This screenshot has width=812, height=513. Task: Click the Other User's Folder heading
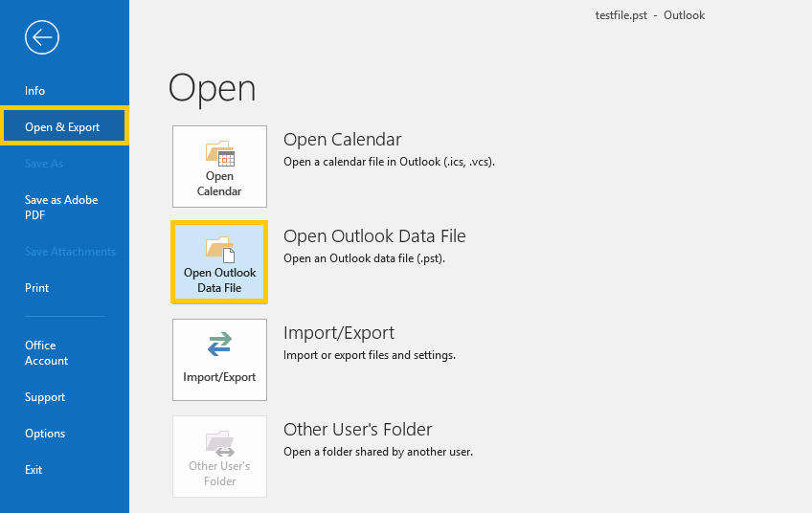pyautogui.click(x=357, y=429)
